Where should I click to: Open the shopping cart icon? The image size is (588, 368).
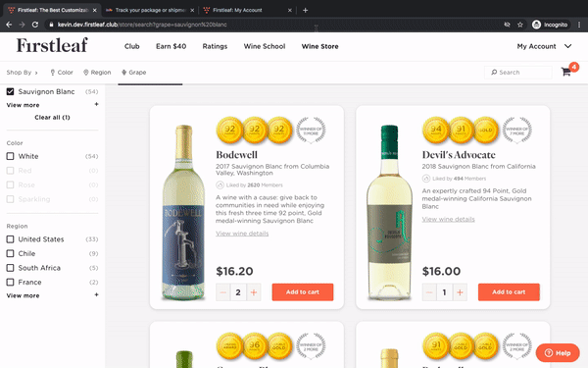pyautogui.click(x=565, y=72)
